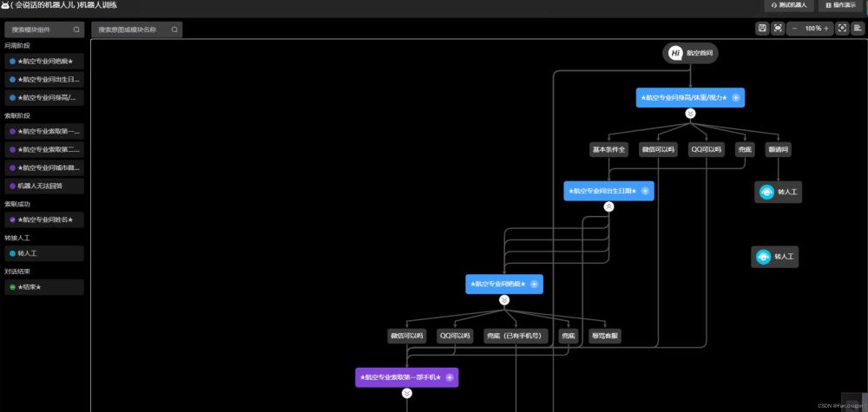The image size is (868, 412).
Task: Collapse the chevron below 航空专业问出生日期 node
Action: [x=608, y=206]
